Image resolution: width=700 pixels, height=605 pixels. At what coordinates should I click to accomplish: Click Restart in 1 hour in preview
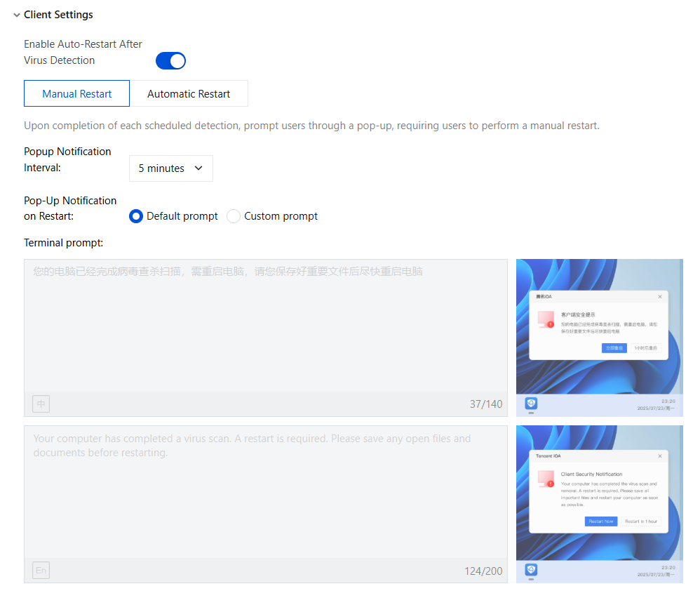click(x=641, y=521)
